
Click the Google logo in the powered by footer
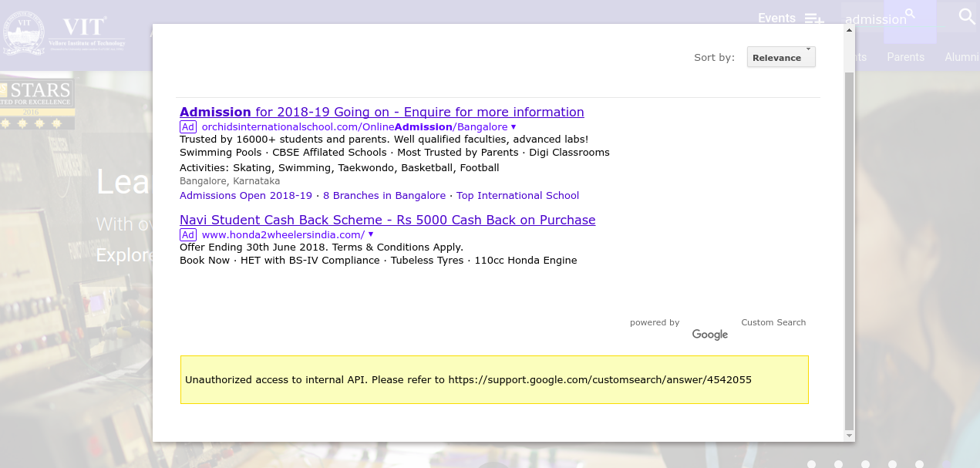tap(710, 335)
